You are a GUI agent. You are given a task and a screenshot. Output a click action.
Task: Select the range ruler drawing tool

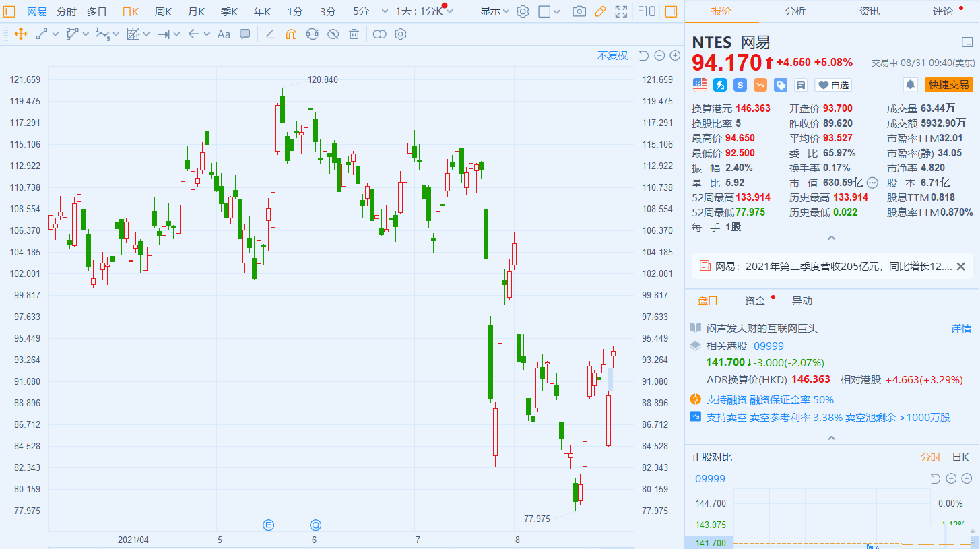tap(163, 34)
